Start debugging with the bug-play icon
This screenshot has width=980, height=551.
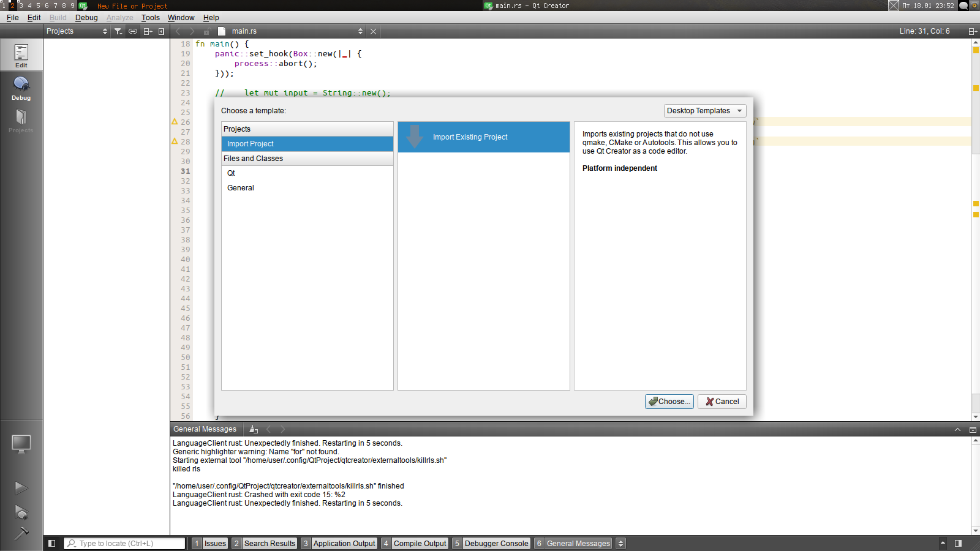tap(21, 512)
